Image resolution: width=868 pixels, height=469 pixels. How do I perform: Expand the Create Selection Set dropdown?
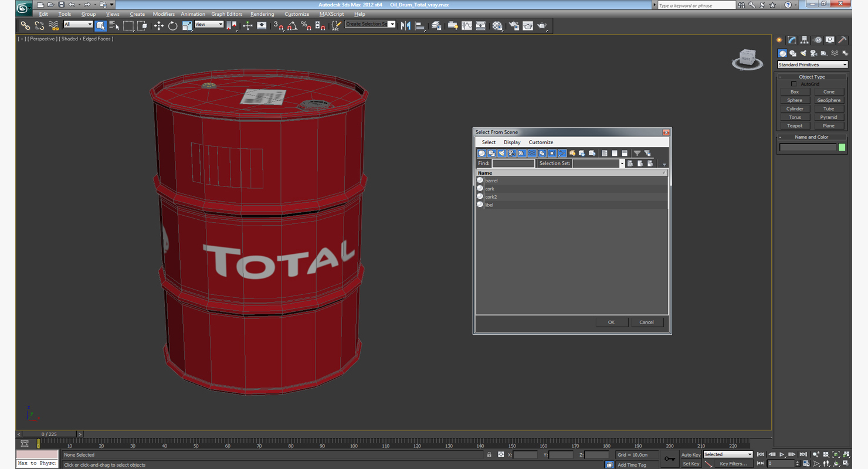point(392,25)
